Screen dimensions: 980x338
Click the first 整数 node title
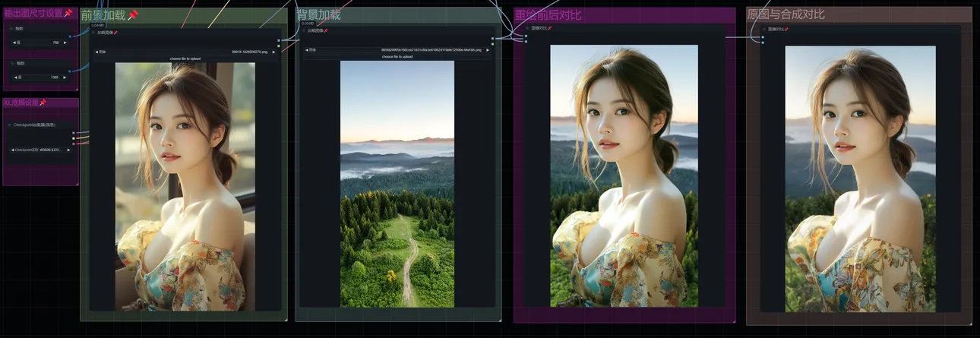click(20, 28)
